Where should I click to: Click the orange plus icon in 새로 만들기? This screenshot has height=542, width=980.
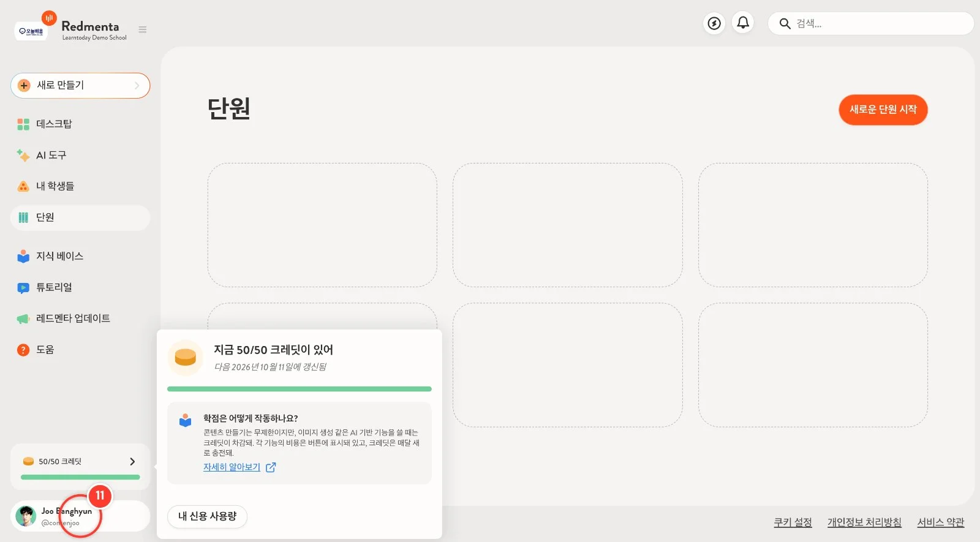click(24, 86)
